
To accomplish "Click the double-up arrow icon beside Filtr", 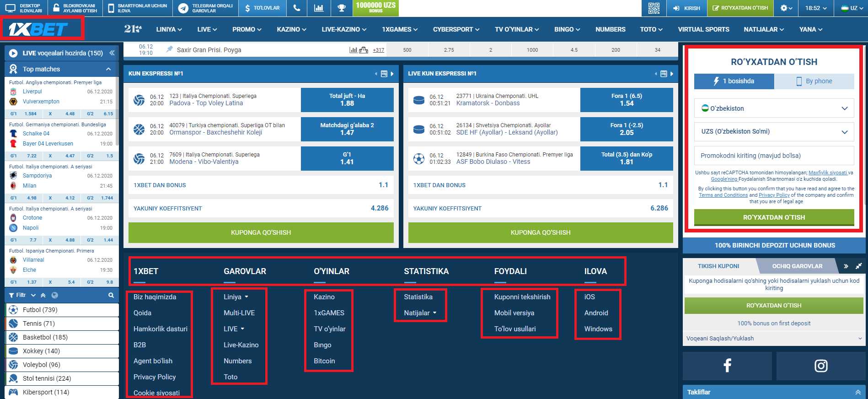I will pyautogui.click(x=43, y=295).
